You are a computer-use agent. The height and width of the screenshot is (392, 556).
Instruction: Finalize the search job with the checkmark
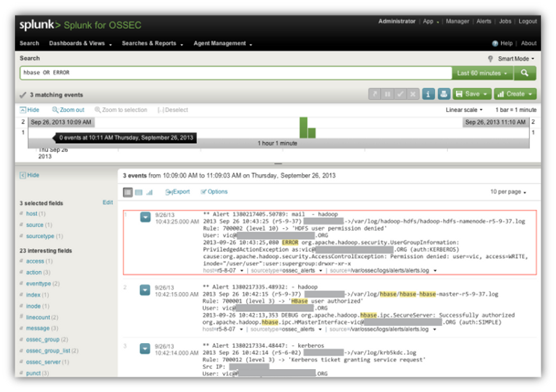[x=400, y=94]
